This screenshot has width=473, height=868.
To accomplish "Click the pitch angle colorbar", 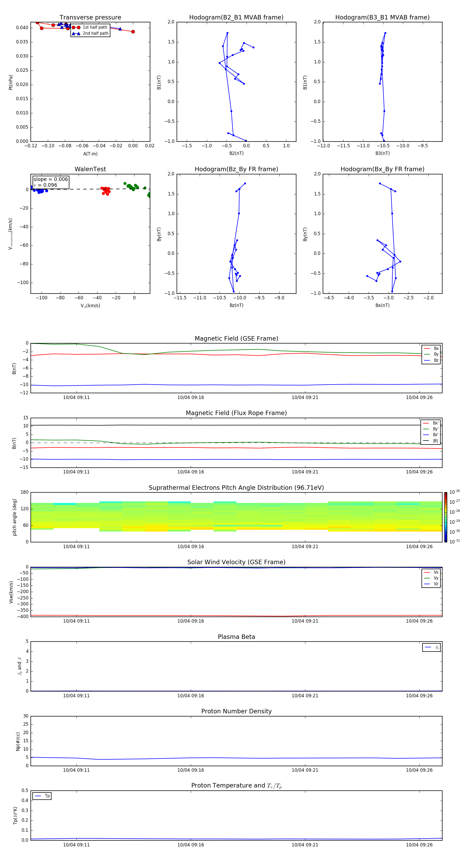I will click(446, 517).
